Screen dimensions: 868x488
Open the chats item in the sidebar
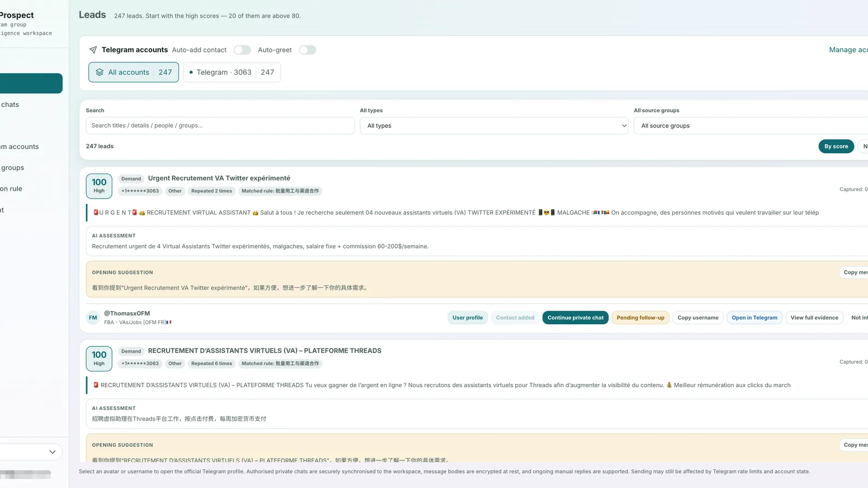pyautogui.click(x=10, y=105)
